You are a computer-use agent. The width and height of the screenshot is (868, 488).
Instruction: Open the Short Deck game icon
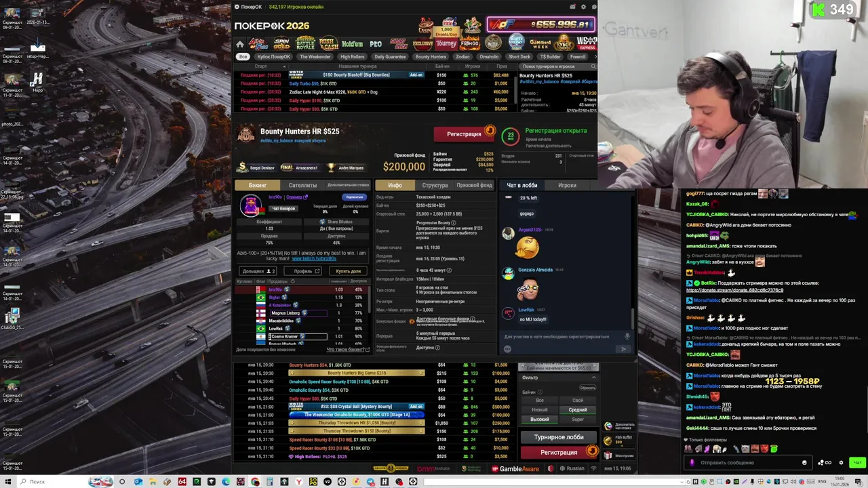click(399, 44)
